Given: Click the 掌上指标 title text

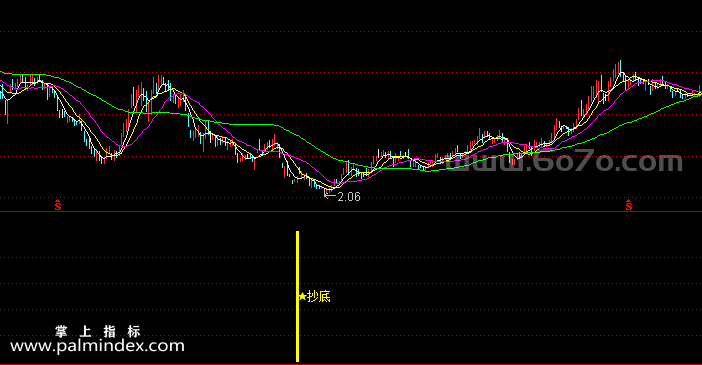Looking at the screenshot, I should pyautogui.click(x=98, y=331).
